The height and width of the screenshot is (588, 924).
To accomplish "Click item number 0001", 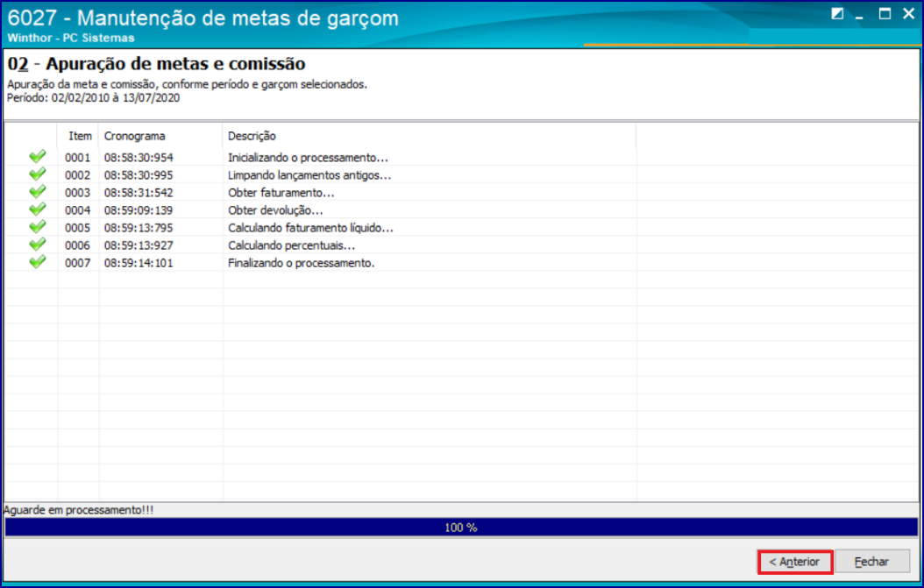I will coord(78,158).
